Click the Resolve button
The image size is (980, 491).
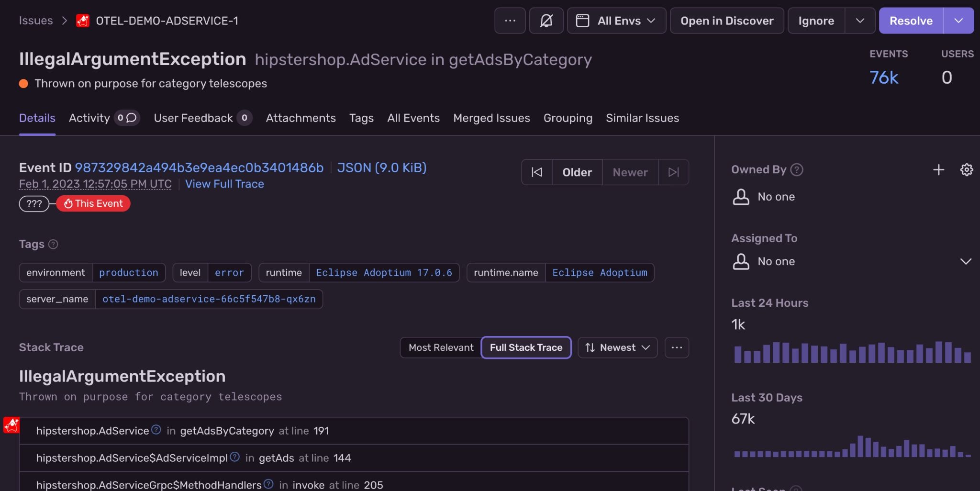(x=911, y=21)
